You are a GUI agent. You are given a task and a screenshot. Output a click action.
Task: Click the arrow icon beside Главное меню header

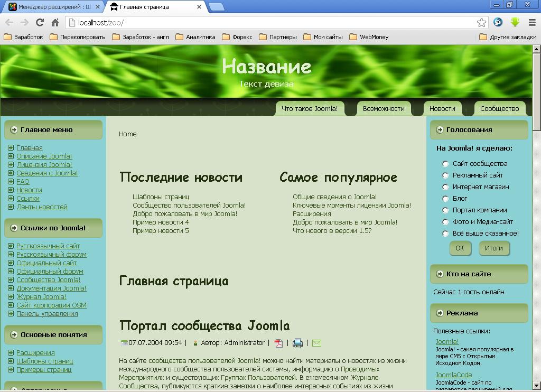click(14, 130)
